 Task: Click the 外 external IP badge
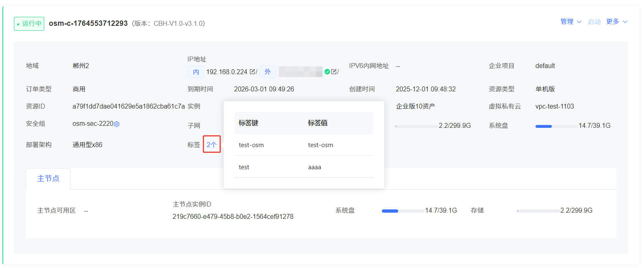pyautogui.click(x=268, y=72)
